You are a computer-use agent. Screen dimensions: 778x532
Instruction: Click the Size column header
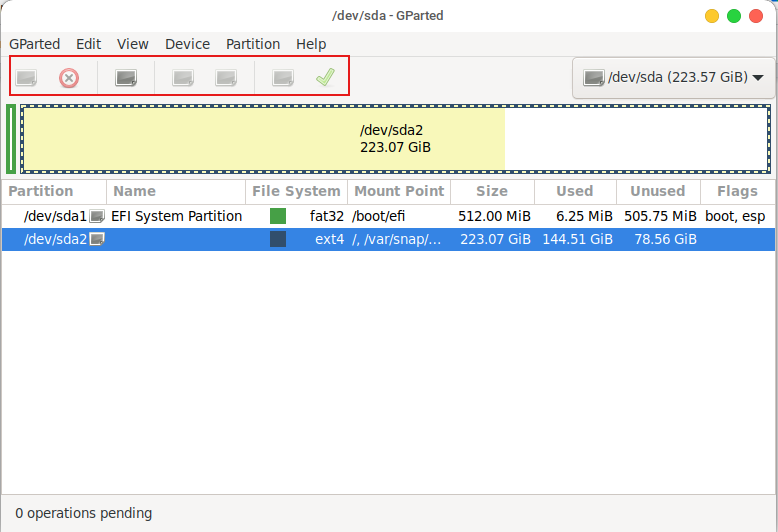pyautogui.click(x=492, y=192)
